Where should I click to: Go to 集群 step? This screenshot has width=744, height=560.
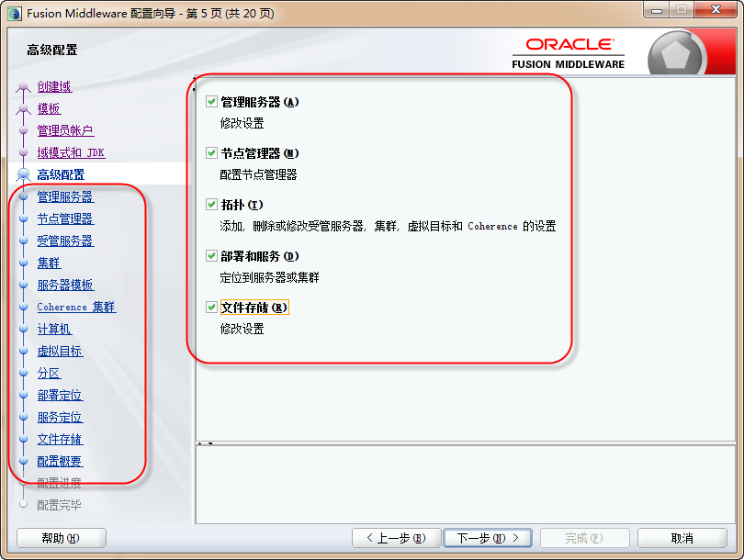[x=50, y=263]
